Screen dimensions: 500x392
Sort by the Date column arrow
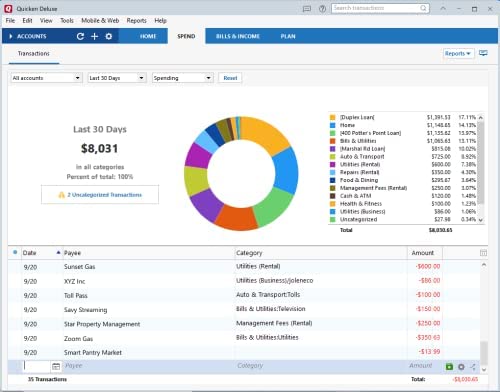(58, 252)
